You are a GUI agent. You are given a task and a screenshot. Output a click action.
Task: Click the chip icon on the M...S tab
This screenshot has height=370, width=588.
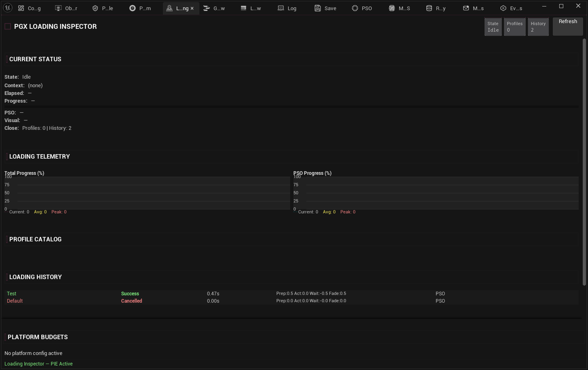click(392, 8)
